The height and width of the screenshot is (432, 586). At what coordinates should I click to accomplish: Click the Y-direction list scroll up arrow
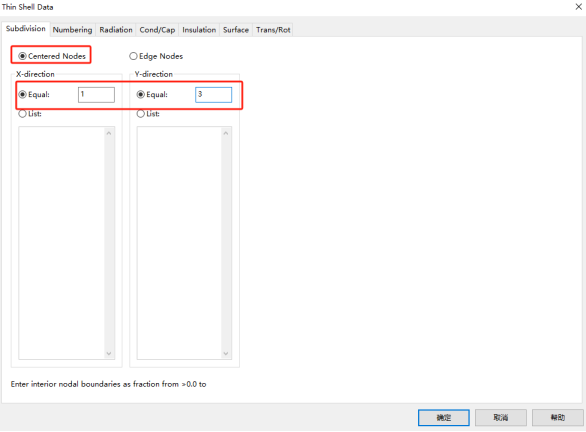pos(226,133)
